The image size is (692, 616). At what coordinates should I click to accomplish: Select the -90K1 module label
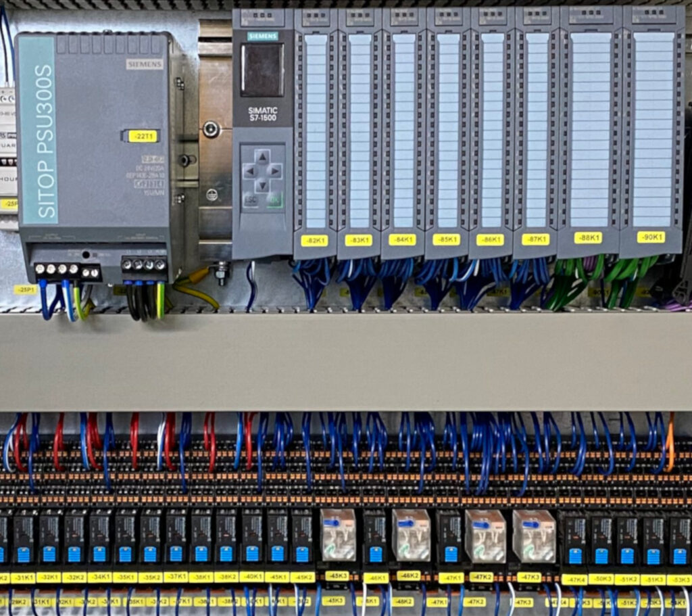(x=651, y=237)
